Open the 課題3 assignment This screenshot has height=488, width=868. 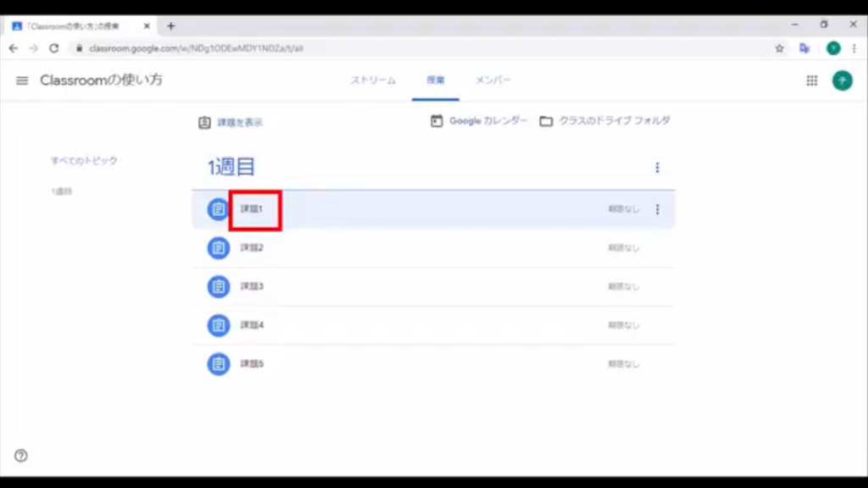click(252, 286)
